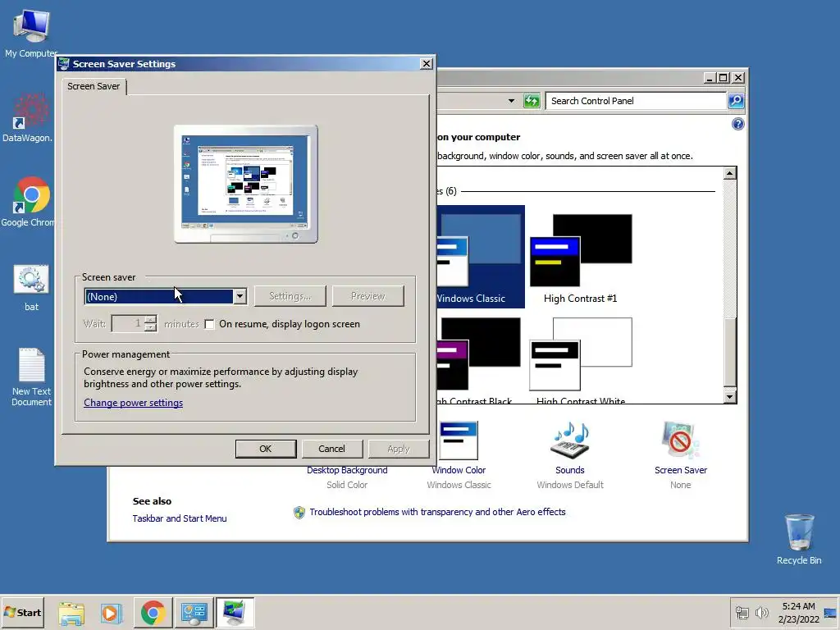Image resolution: width=840 pixels, height=630 pixels.
Task: Decrease the Wait minutes spinner
Action: click(x=151, y=327)
